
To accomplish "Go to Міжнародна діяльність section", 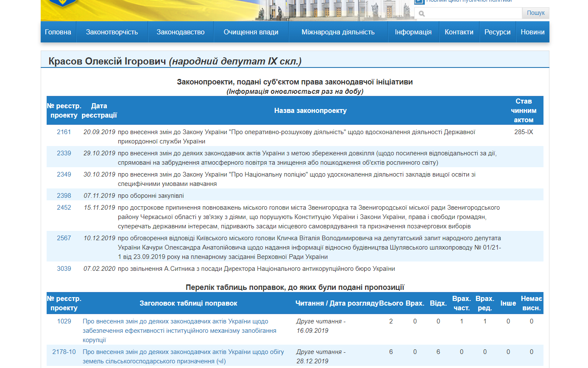I will [338, 32].
